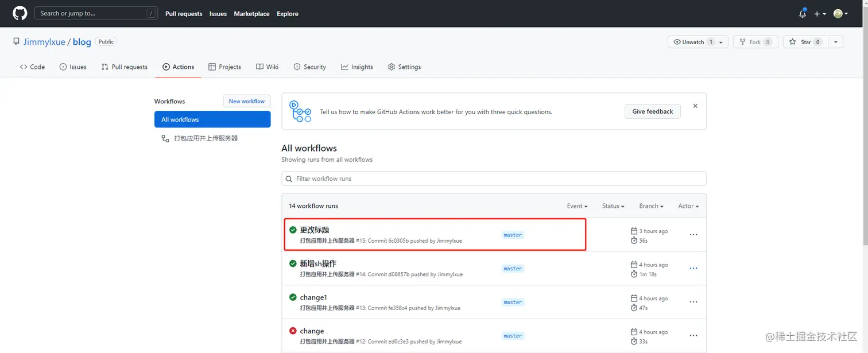
Task: Click the 33s duration on change run
Action: pos(644,342)
